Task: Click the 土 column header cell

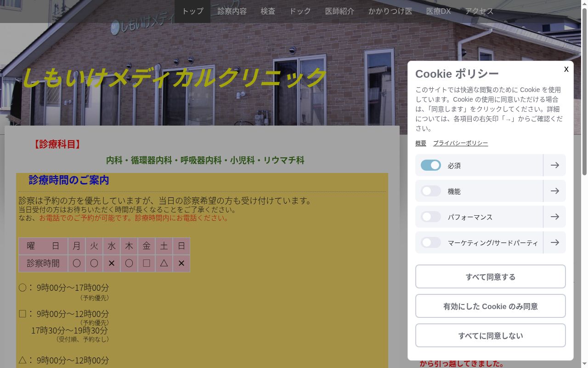Action: click(164, 246)
